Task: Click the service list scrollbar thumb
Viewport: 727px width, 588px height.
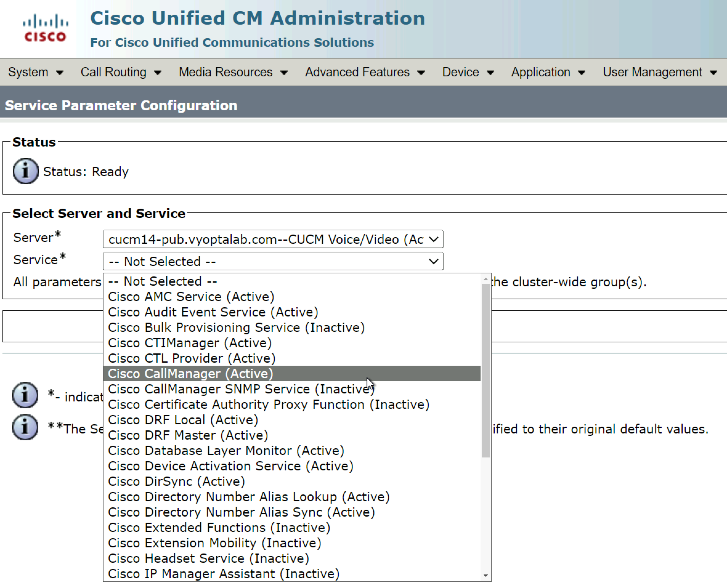Action: pos(486,371)
